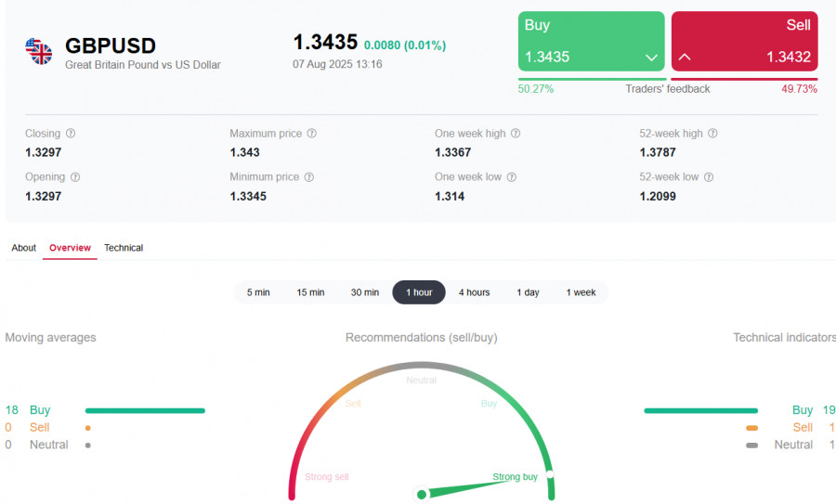Click the green traders' feedback buy bar

click(593, 80)
